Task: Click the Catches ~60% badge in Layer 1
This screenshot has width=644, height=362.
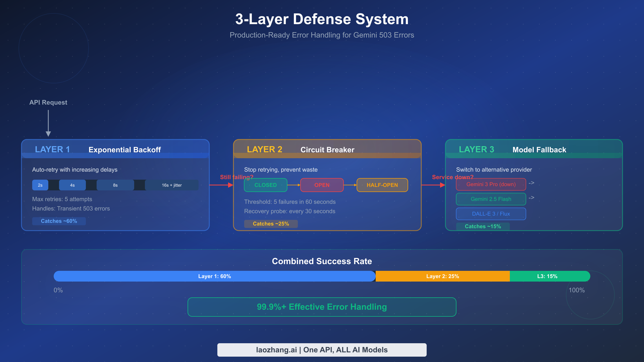Action: pos(59,221)
